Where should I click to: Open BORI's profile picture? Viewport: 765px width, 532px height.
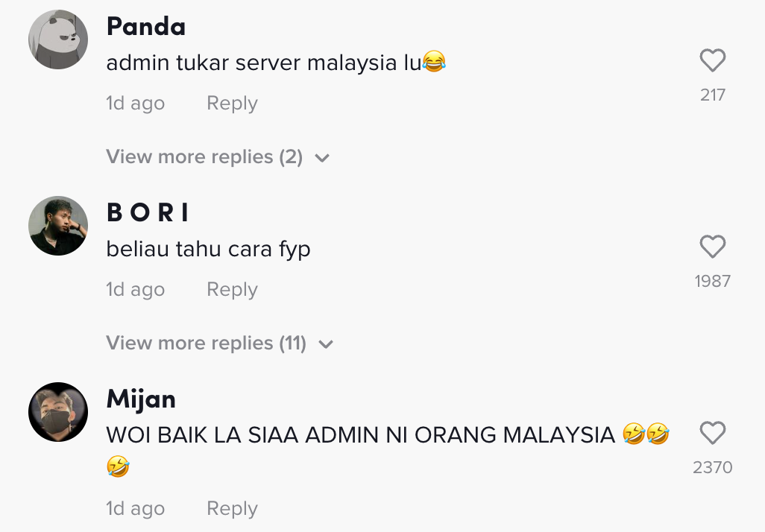coord(58,226)
